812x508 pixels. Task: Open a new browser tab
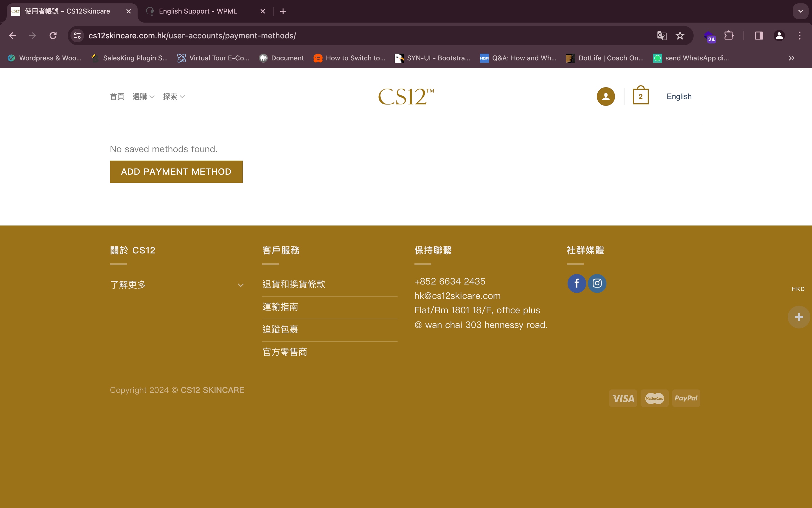tap(283, 11)
